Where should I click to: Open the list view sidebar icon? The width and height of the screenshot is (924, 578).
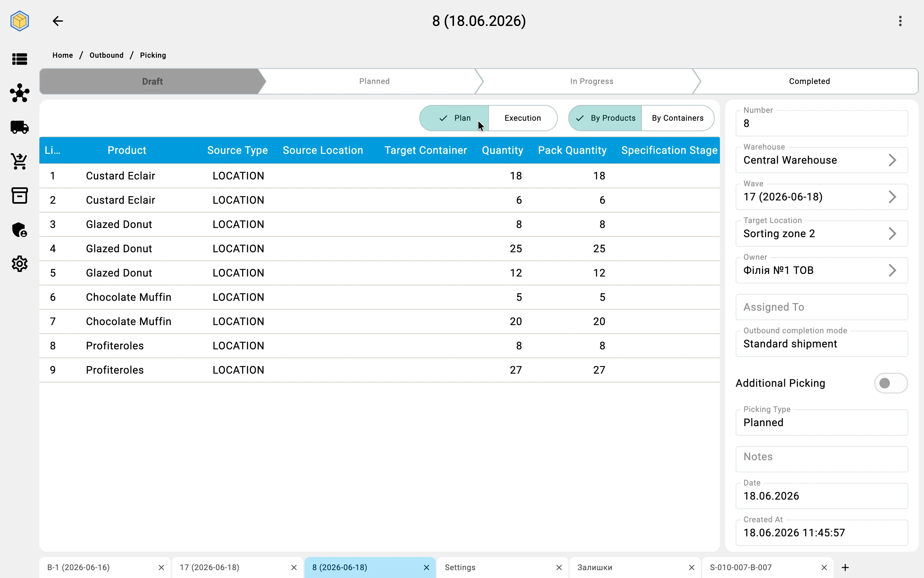tap(19, 59)
